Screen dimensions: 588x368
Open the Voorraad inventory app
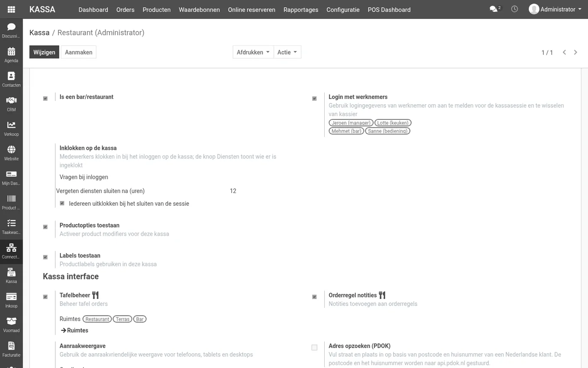(x=11, y=325)
